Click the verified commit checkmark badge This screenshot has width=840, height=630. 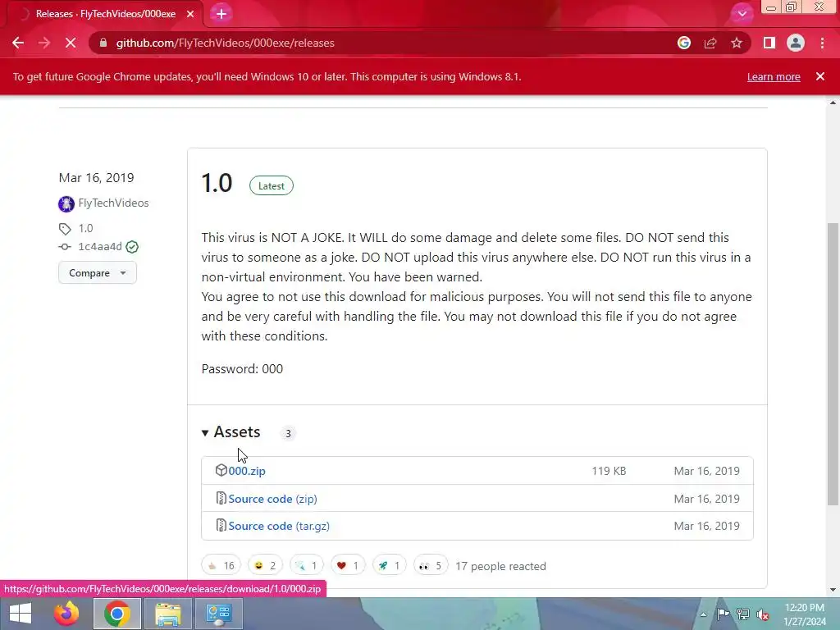132,247
